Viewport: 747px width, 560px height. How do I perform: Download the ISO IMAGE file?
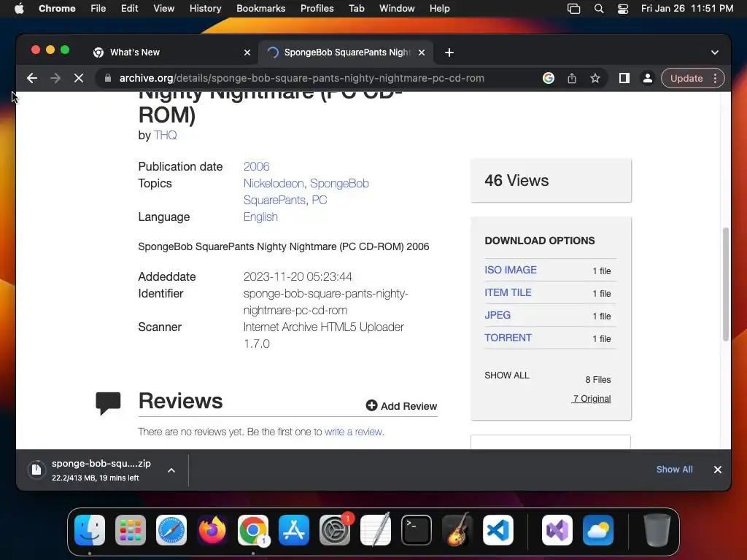[x=510, y=270]
